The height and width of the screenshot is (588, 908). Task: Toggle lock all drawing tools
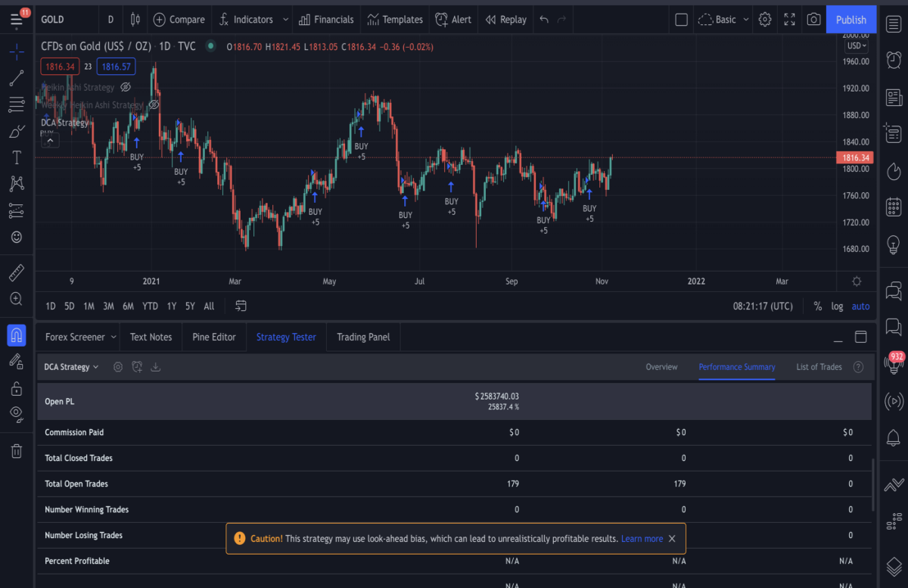17,388
